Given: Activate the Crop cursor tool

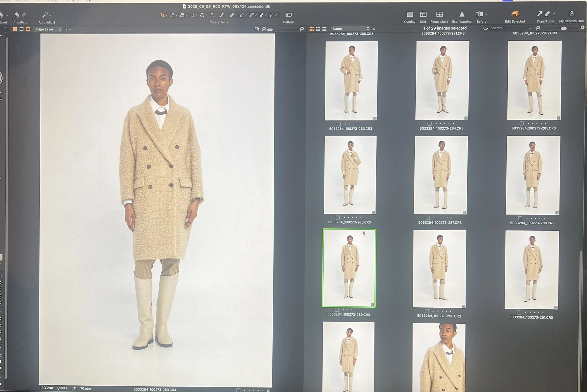Looking at the screenshot, I should click(x=192, y=15).
